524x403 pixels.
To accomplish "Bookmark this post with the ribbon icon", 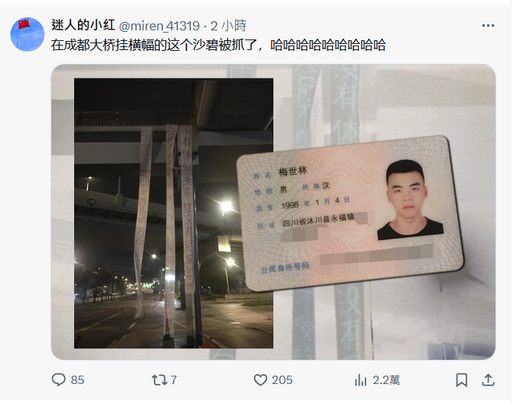I will [462, 380].
